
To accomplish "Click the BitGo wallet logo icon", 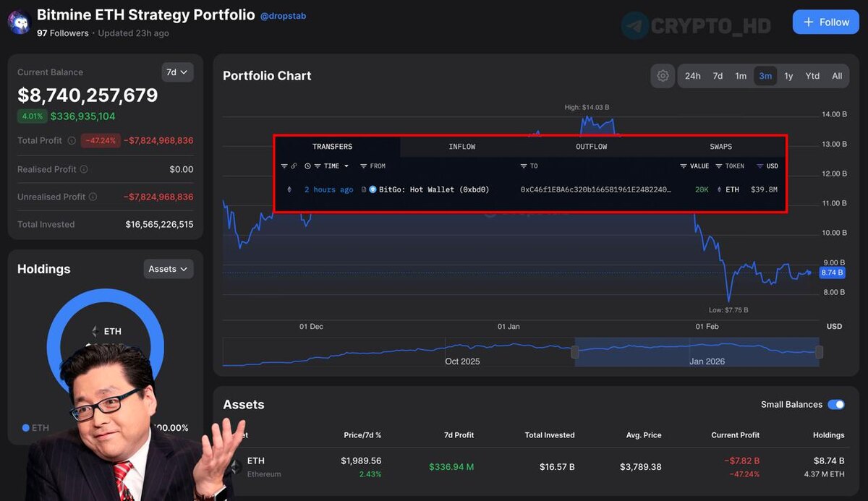I will click(373, 189).
